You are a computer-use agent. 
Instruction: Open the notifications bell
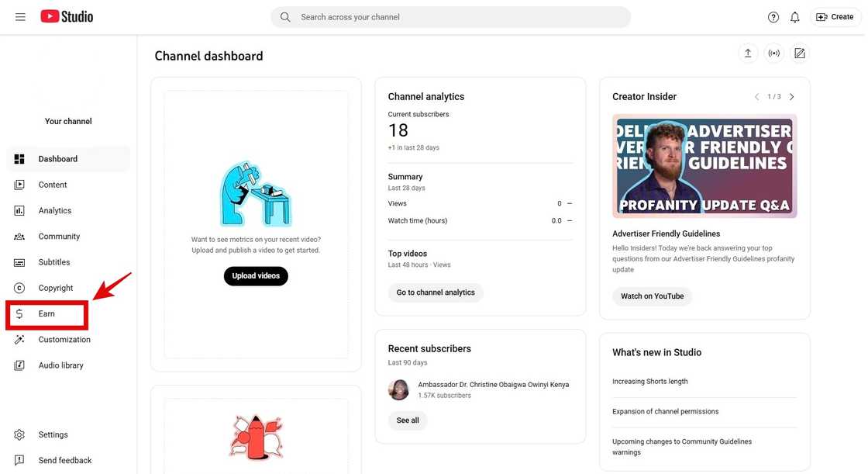coord(794,17)
